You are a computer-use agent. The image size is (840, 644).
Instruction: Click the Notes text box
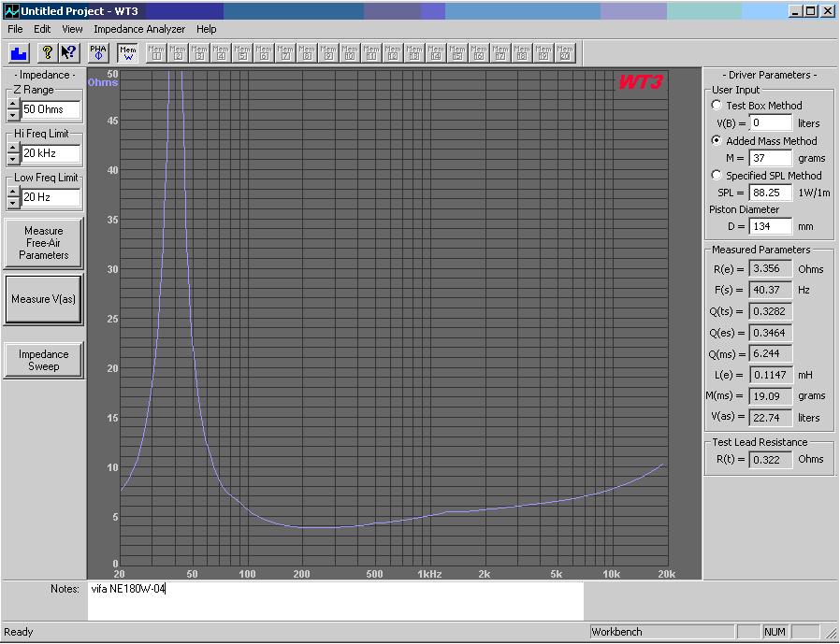[x=335, y=600]
